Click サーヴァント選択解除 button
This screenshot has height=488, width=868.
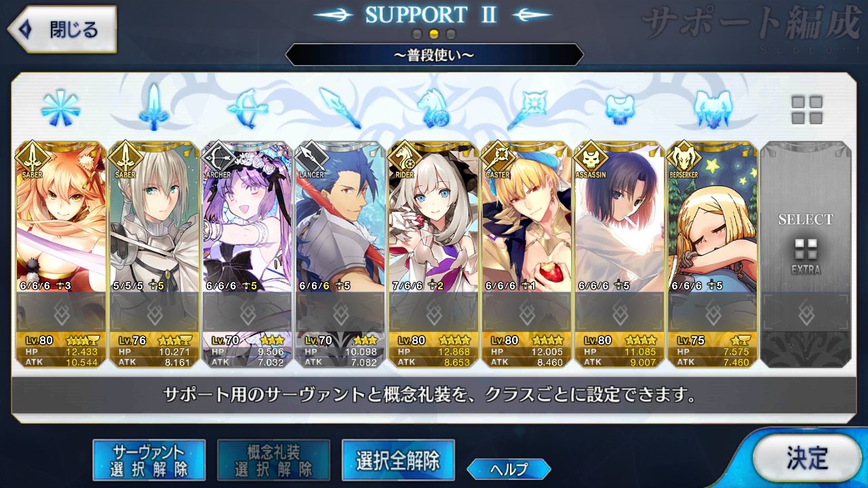149,460
